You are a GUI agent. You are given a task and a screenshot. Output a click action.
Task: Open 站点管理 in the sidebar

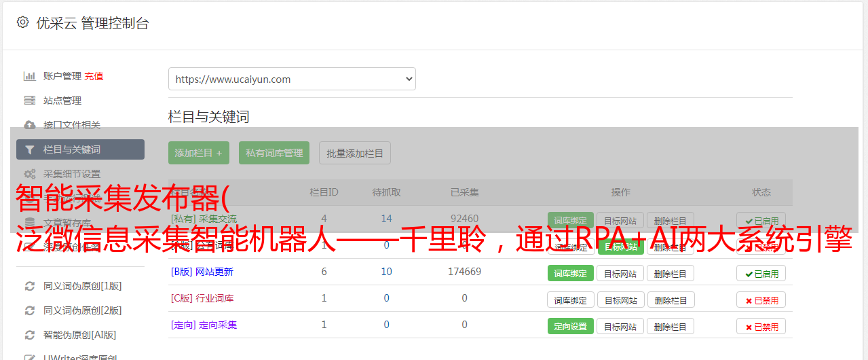point(62,101)
